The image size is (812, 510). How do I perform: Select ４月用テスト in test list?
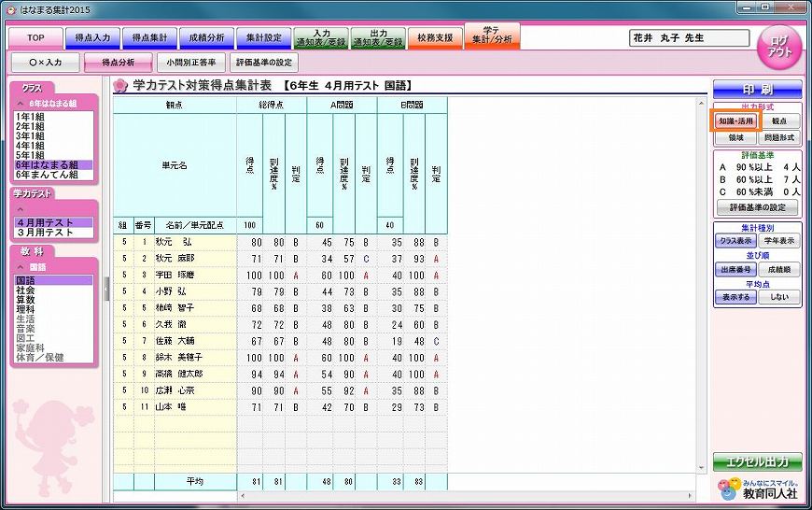coord(54,222)
